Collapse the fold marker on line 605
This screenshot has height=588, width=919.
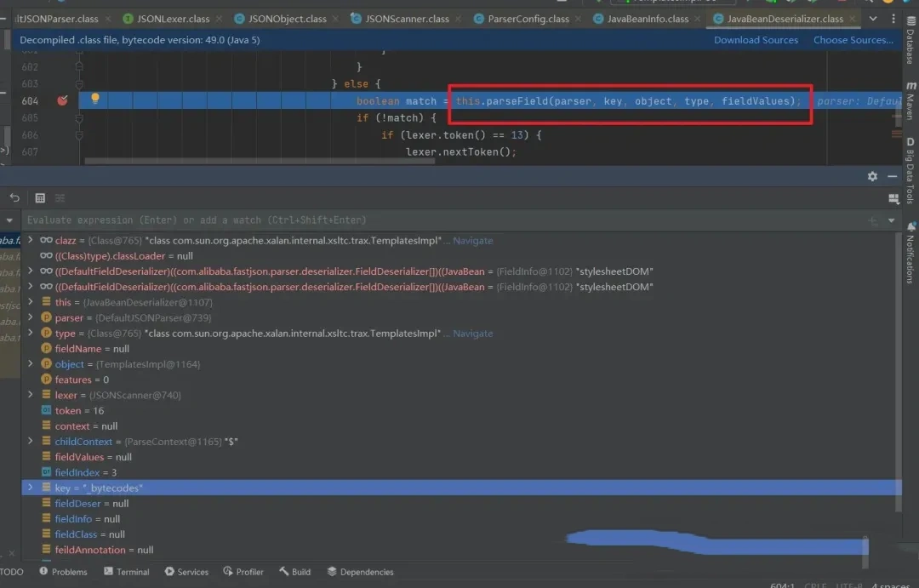point(79,117)
